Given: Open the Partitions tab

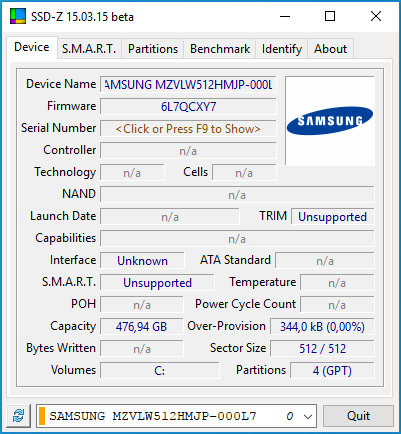Looking at the screenshot, I should [x=153, y=49].
